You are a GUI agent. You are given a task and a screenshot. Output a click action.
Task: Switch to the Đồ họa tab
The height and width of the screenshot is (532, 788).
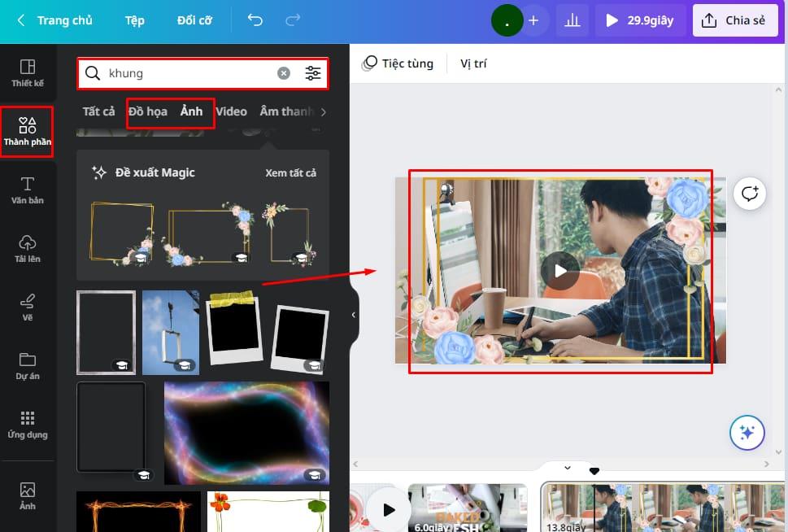click(148, 111)
